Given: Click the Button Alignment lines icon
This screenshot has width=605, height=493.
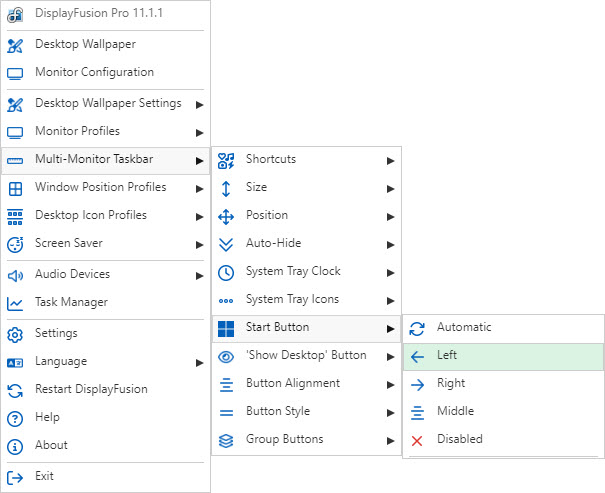Looking at the screenshot, I should pyautogui.click(x=226, y=385).
